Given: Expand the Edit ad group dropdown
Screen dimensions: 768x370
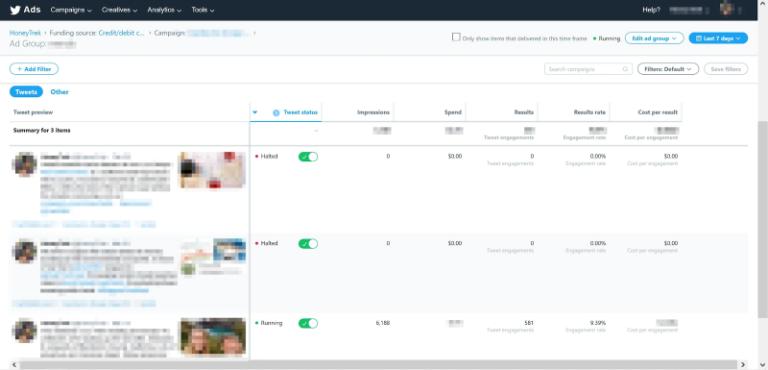Looking at the screenshot, I should click(654, 38).
